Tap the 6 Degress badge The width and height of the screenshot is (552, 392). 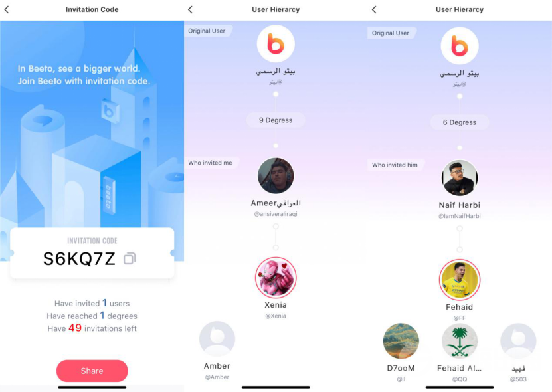(x=460, y=122)
